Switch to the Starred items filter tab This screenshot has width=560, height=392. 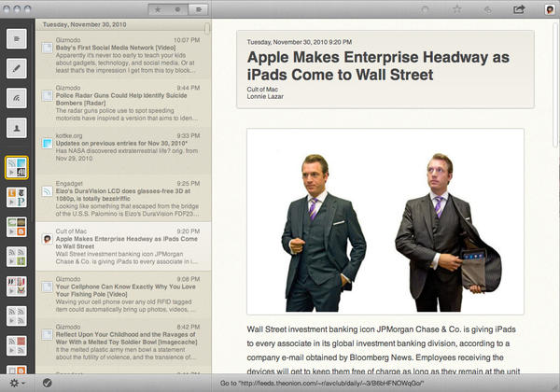[x=157, y=9]
